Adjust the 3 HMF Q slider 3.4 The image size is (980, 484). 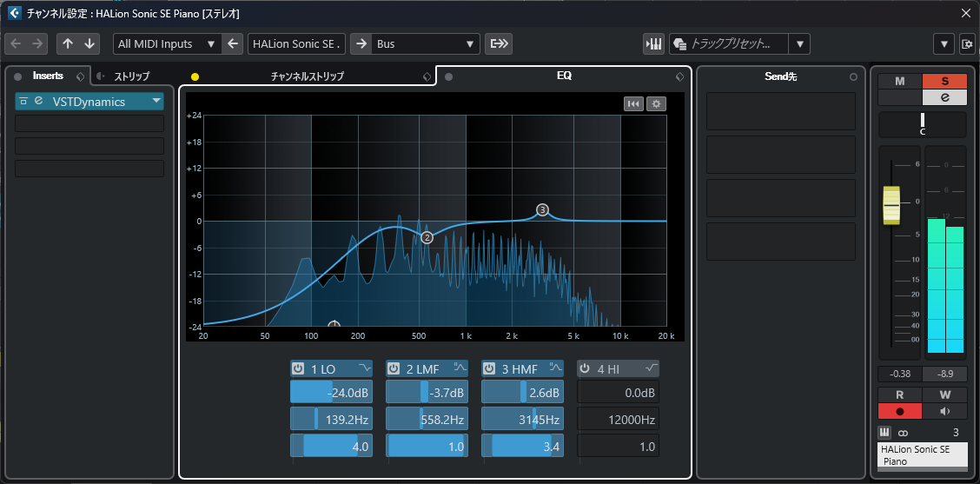point(522,446)
